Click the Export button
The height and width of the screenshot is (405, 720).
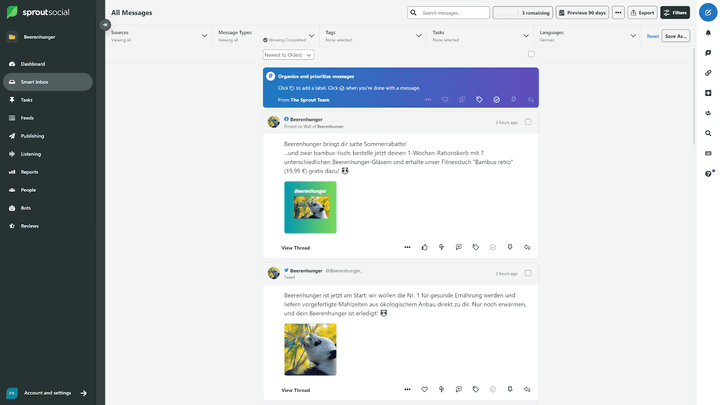pos(642,13)
